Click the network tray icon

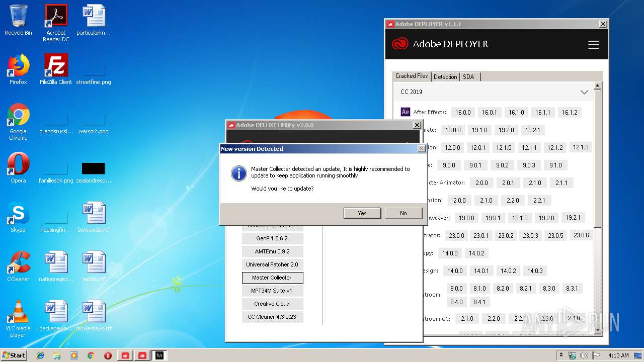(572, 355)
